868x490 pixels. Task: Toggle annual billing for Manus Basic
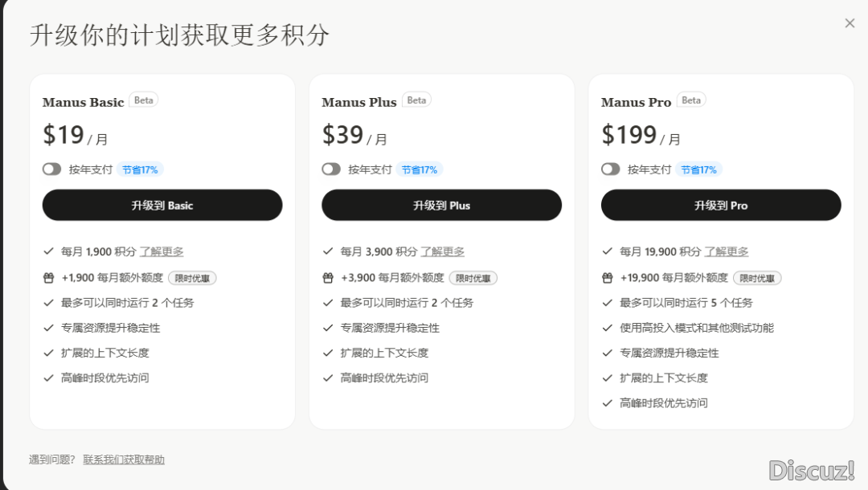coord(51,169)
